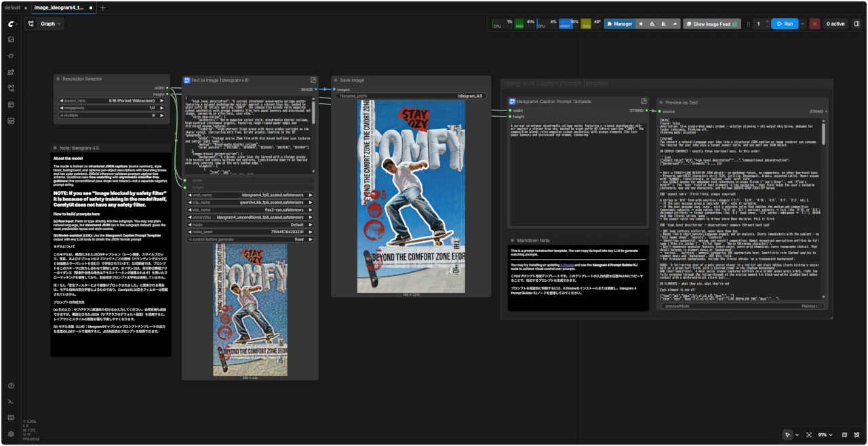Open the Settings gear icon
The image size is (868, 446).
click(11, 434)
